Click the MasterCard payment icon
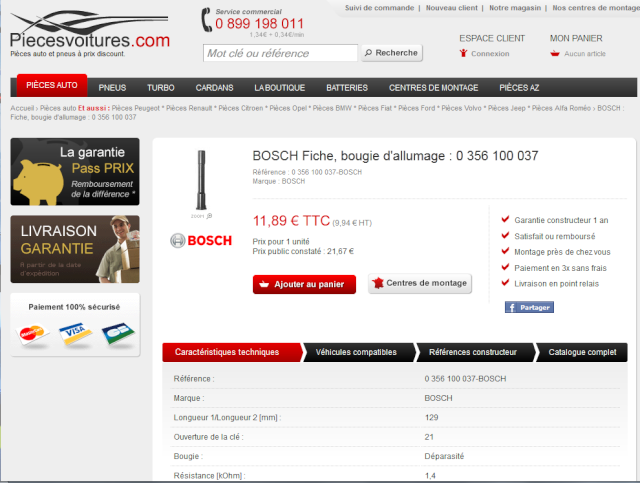640x483 pixels. click(x=32, y=334)
